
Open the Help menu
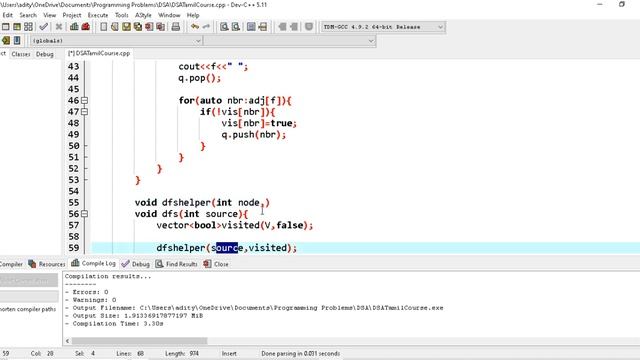(x=193, y=15)
